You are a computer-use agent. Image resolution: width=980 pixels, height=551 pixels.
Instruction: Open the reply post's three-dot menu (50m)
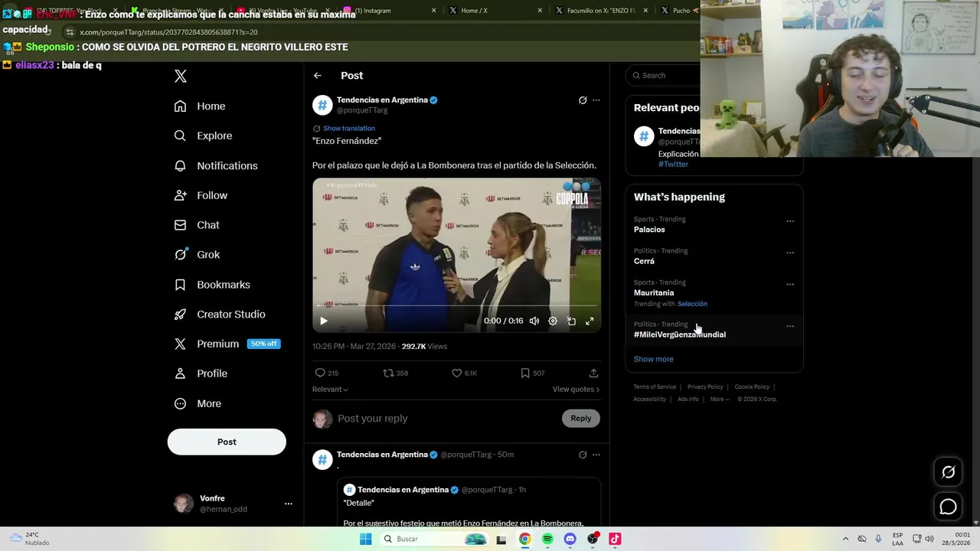tap(596, 455)
